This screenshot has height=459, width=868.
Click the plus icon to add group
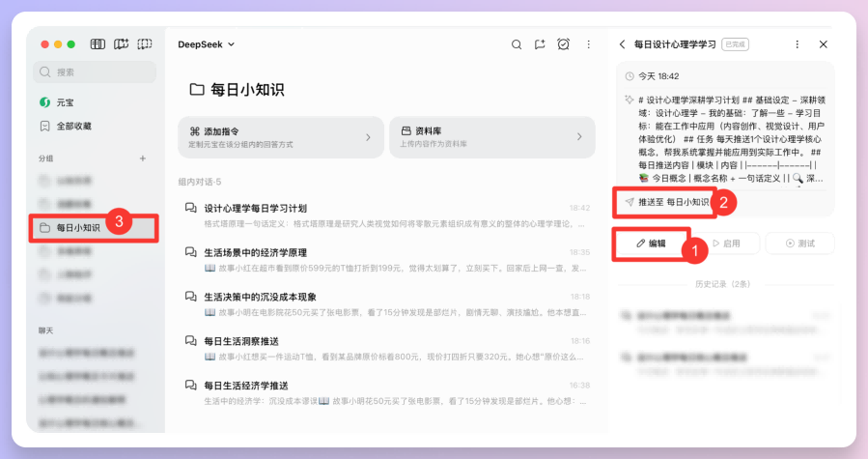click(143, 158)
